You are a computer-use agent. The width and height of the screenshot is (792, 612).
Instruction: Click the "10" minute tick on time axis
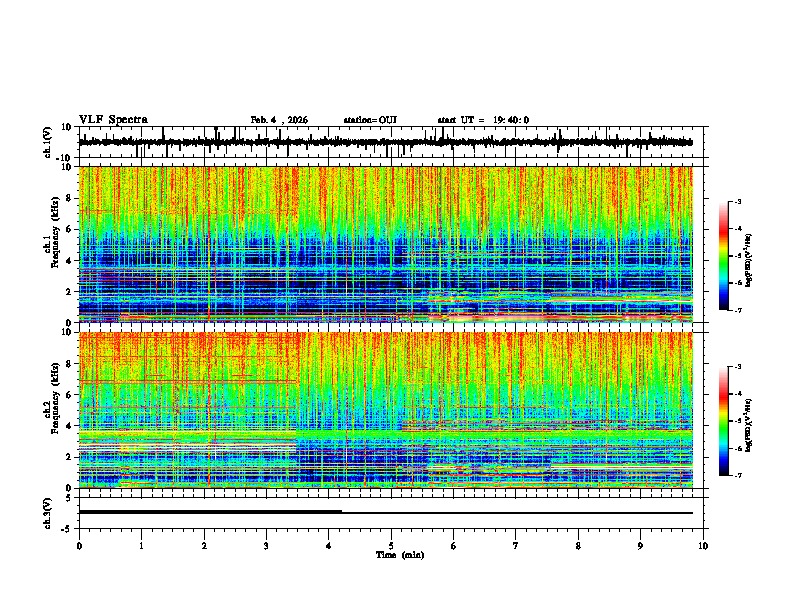click(x=703, y=546)
